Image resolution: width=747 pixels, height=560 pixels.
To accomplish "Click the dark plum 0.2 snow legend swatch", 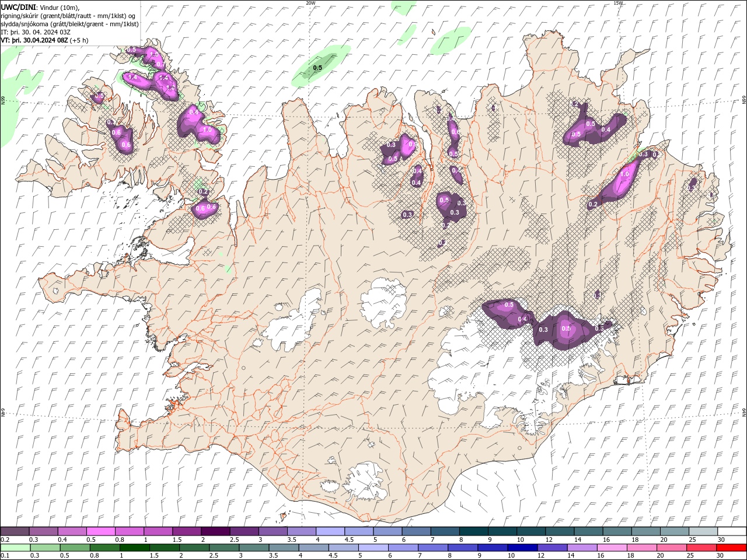I will point(15,531).
